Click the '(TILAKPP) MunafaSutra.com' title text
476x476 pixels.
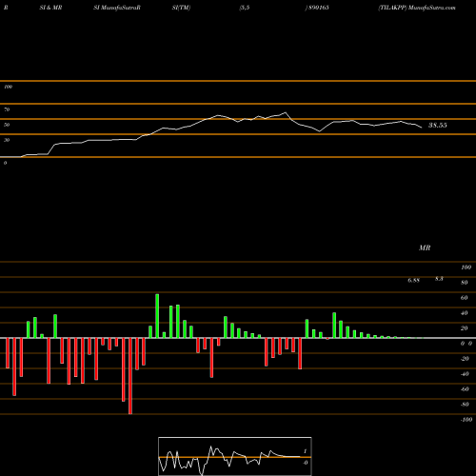point(417,8)
